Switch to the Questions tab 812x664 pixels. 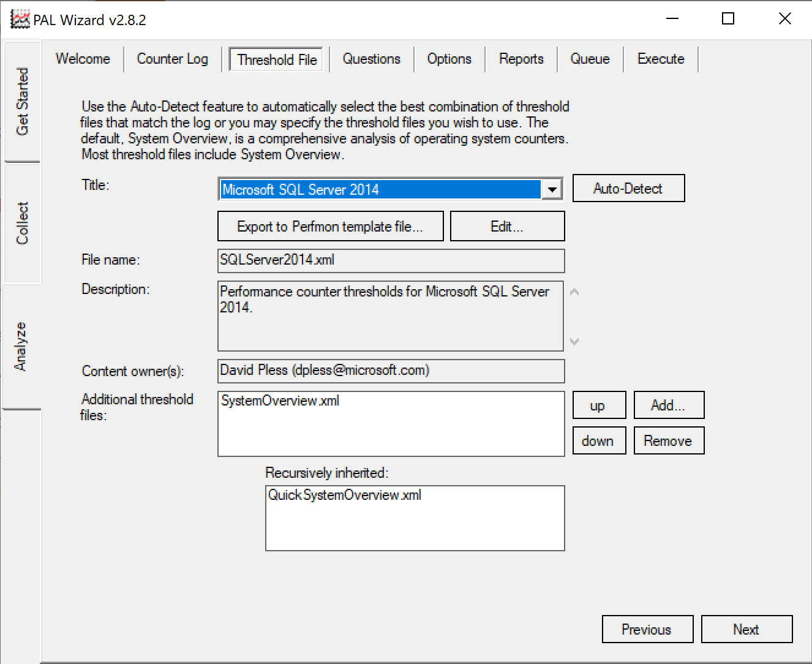click(x=371, y=59)
